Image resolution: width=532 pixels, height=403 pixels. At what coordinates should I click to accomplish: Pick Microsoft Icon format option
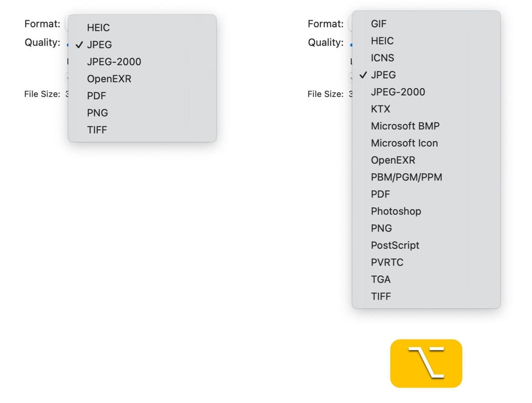click(426, 143)
